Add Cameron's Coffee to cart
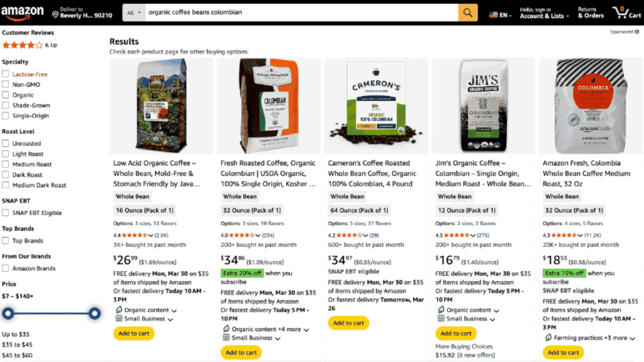644x362 pixels. 348,323
